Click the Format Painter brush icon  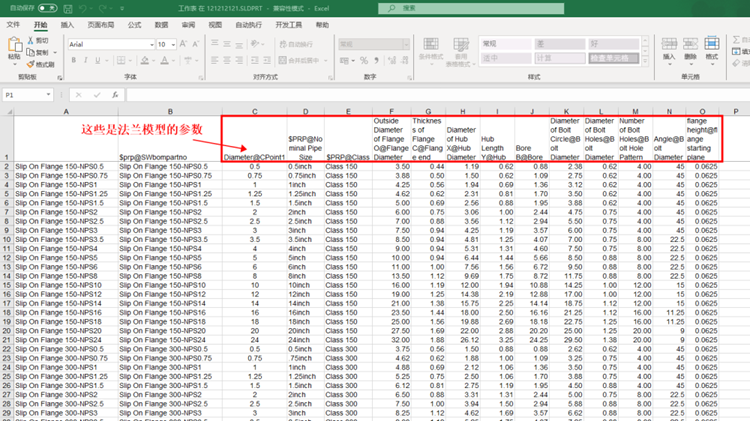pyautogui.click(x=31, y=64)
